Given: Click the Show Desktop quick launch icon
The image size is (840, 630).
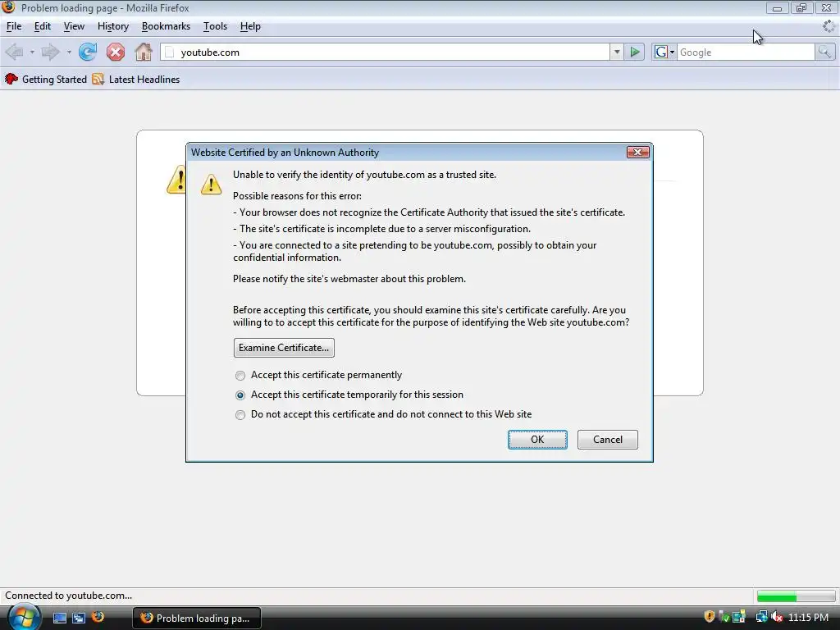Looking at the screenshot, I should (60, 618).
